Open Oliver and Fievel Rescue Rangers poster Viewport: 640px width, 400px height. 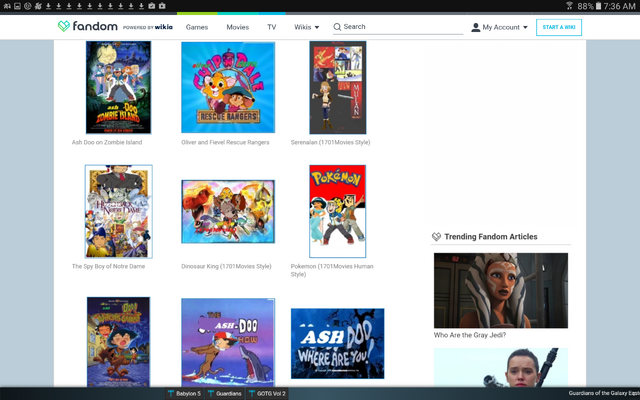[x=228, y=87]
